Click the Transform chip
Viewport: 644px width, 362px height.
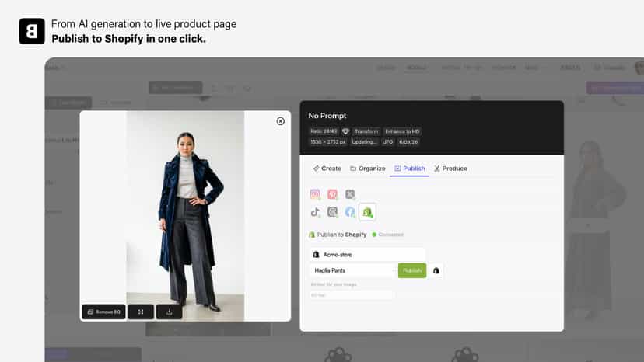tap(366, 131)
